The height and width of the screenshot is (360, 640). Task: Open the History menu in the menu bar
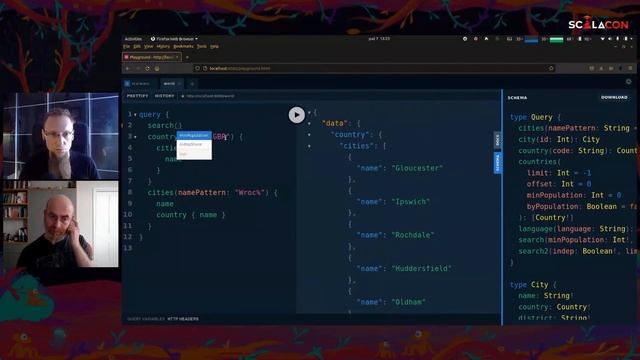click(x=163, y=47)
